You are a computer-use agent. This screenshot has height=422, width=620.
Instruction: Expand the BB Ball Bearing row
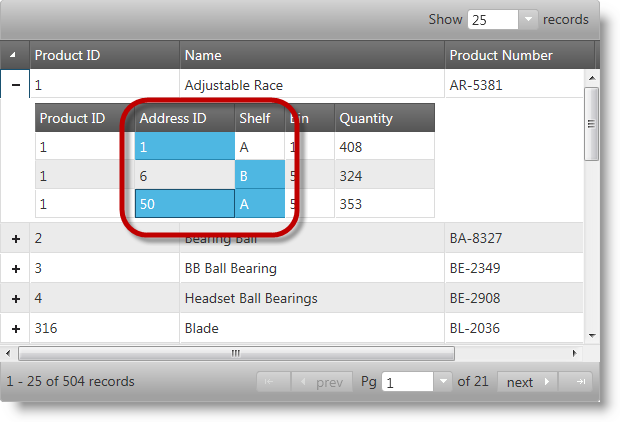[x=15, y=269]
